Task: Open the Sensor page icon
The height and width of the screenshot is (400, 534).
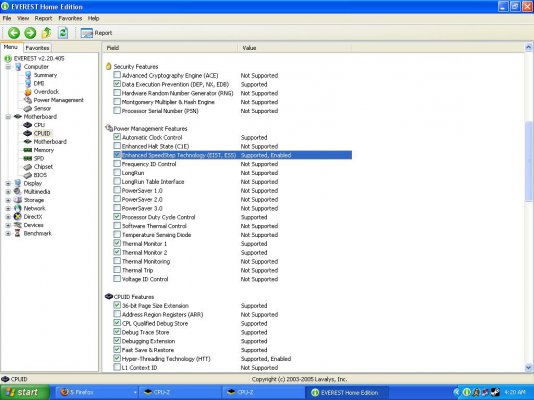Action: point(28,109)
